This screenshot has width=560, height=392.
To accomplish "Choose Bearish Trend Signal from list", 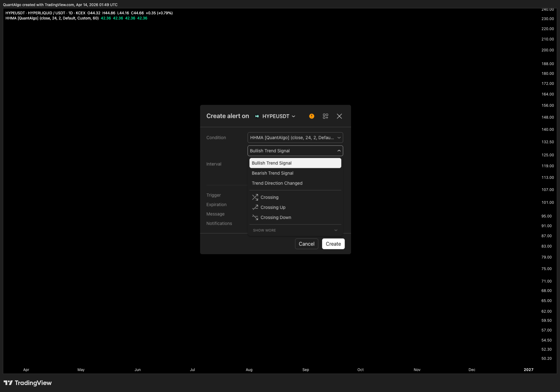I will click(295, 173).
